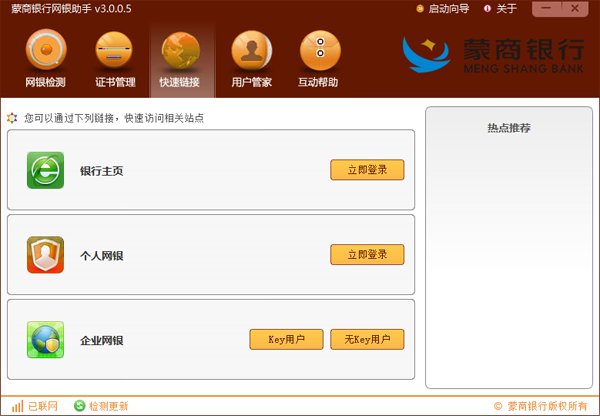
Task: Click 蒙商银行版权所有 copyright text
Action: tap(547, 406)
